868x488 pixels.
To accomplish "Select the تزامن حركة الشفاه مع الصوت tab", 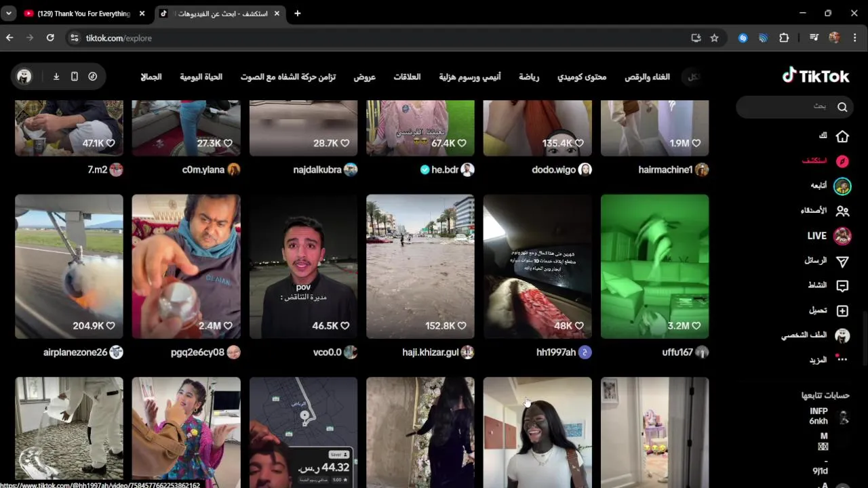I will point(288,77).
